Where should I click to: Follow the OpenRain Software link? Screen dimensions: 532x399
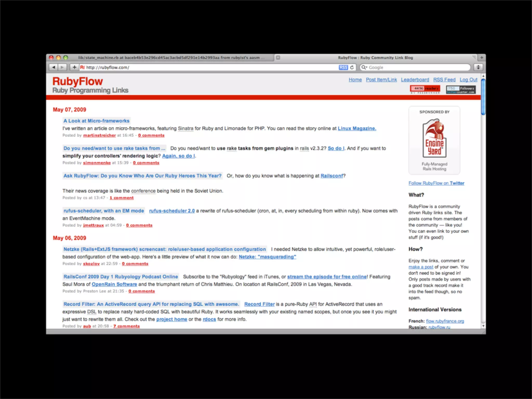tap(114, 284)
